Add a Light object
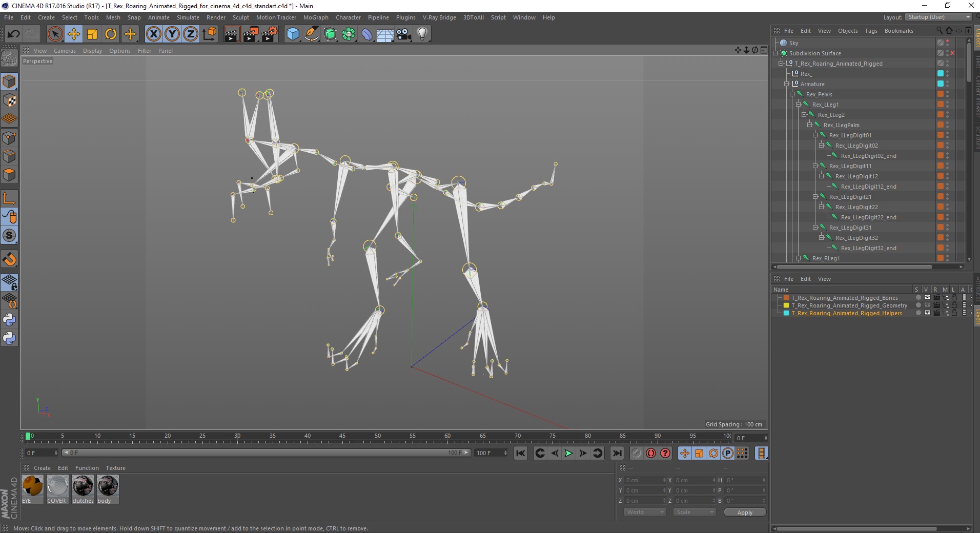Viewport: 980px width, 533px height. (x=422, y=34)
